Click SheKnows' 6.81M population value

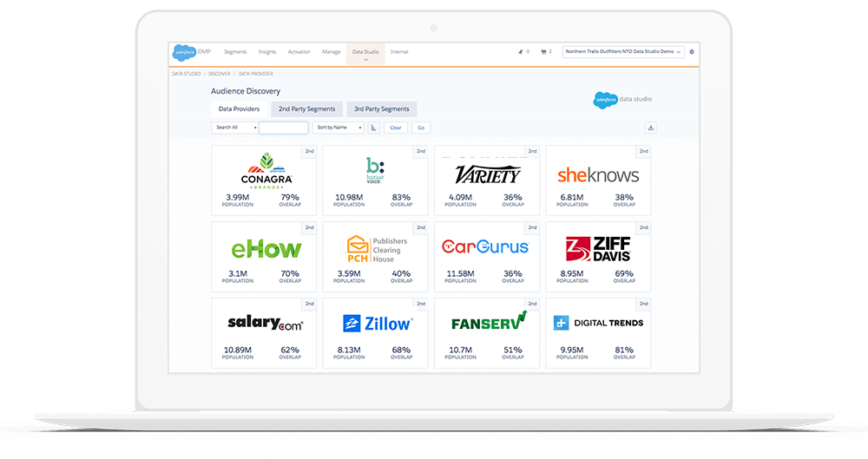click(x=572, y=197)
